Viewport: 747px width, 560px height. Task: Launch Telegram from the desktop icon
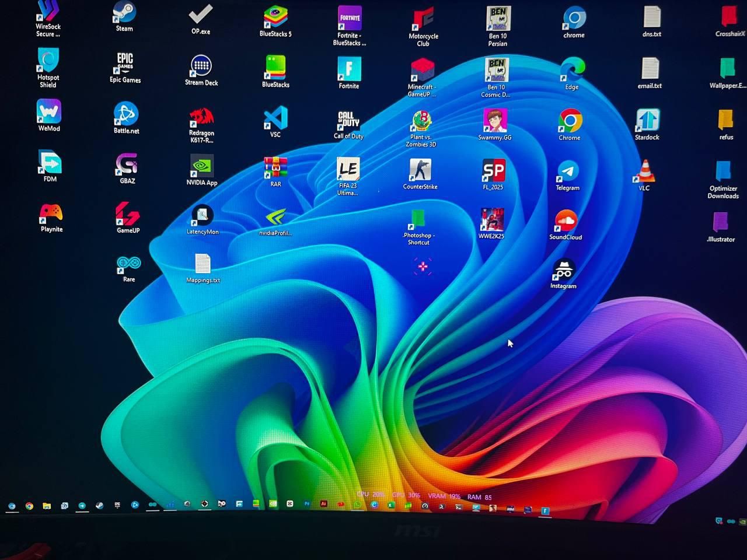tap(568, 176)
